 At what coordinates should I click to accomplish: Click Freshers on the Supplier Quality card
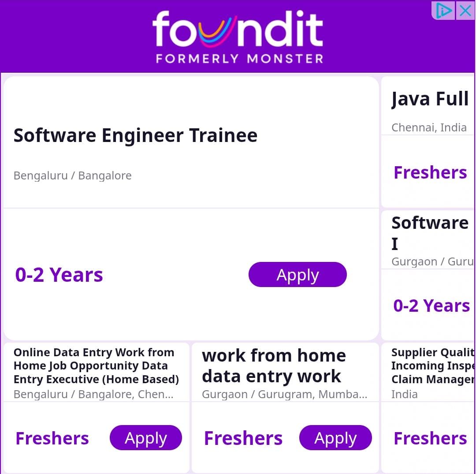(x=430, y=438)
